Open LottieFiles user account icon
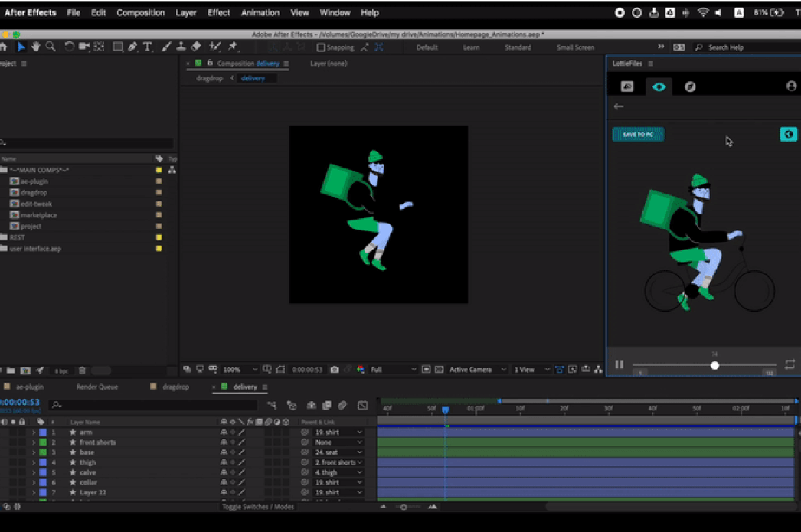The image size is (801, 532). point(791,86)
